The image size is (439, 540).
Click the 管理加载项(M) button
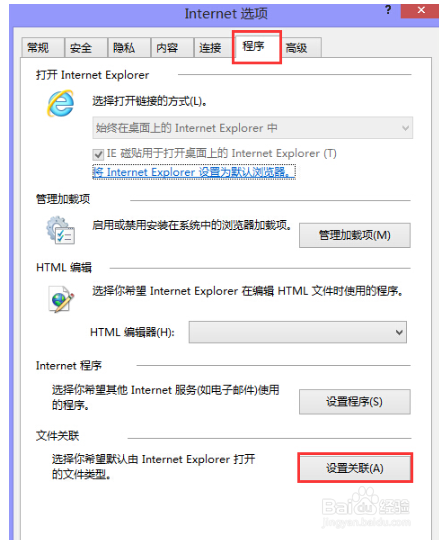[355, 236]
